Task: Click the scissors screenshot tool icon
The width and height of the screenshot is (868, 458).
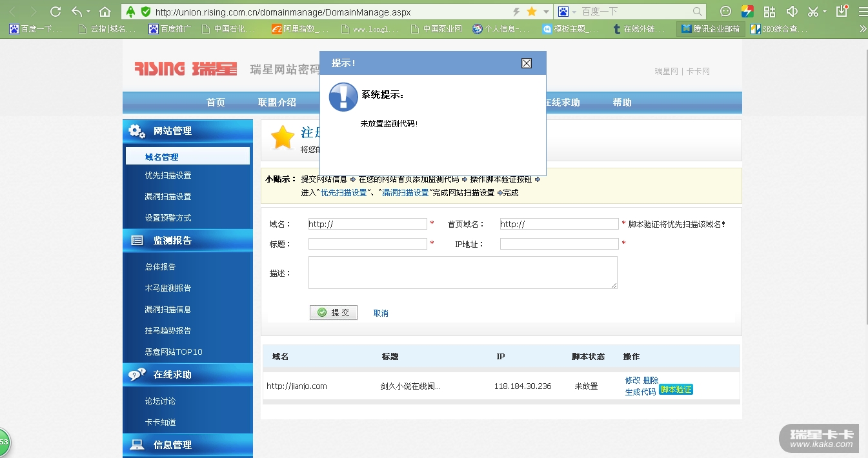Action: tap(813, 12)
